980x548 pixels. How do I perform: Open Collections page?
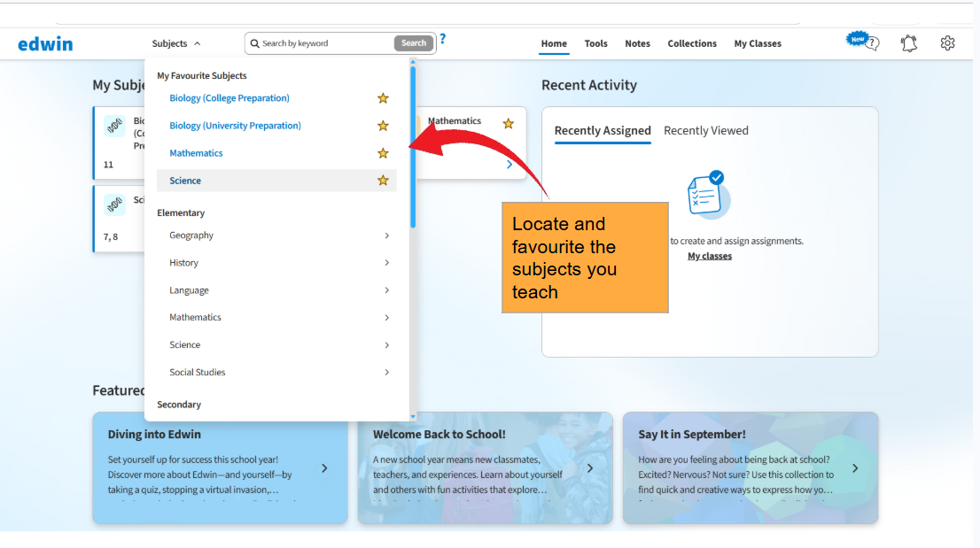[692, 43]
